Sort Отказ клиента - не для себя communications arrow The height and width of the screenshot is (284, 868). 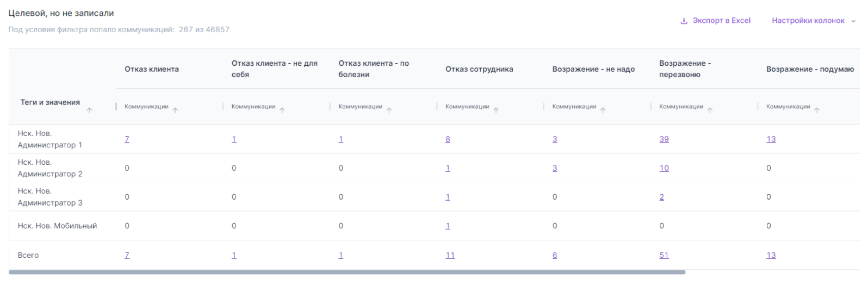click(x=282, y=110)
